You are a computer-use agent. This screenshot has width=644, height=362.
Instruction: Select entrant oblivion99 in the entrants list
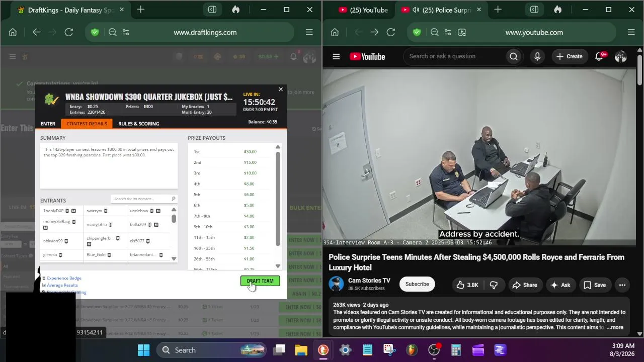click(53, 241)
